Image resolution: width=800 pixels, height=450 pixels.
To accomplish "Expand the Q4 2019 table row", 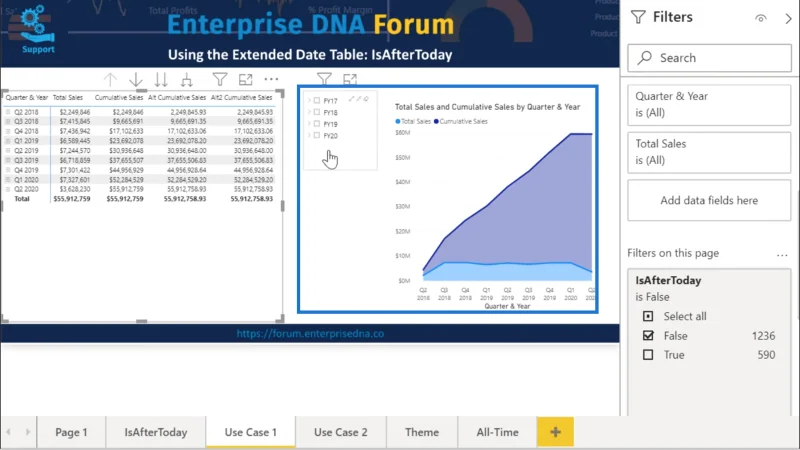I will [8, 170].
